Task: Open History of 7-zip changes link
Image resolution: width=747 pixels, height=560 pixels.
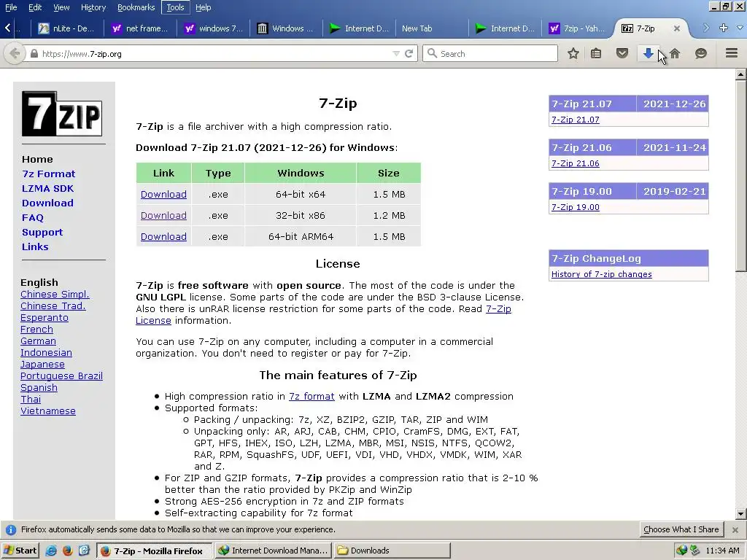Action: click(602, 274)
